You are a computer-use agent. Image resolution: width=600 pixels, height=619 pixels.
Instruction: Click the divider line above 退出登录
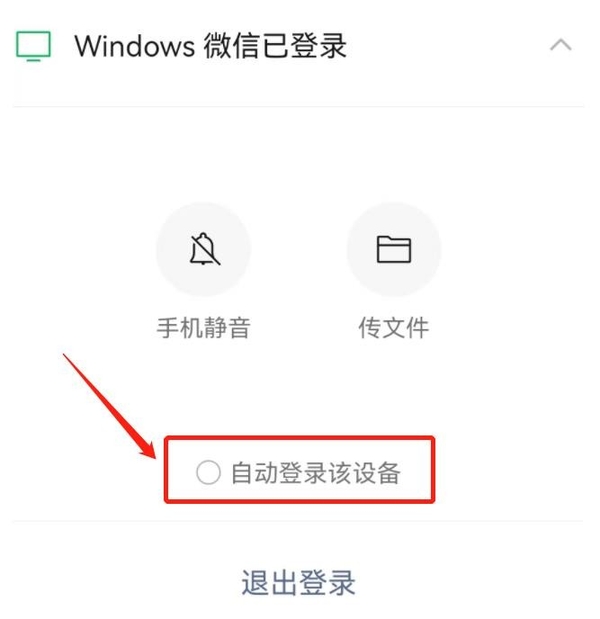[x=298, y=521]
